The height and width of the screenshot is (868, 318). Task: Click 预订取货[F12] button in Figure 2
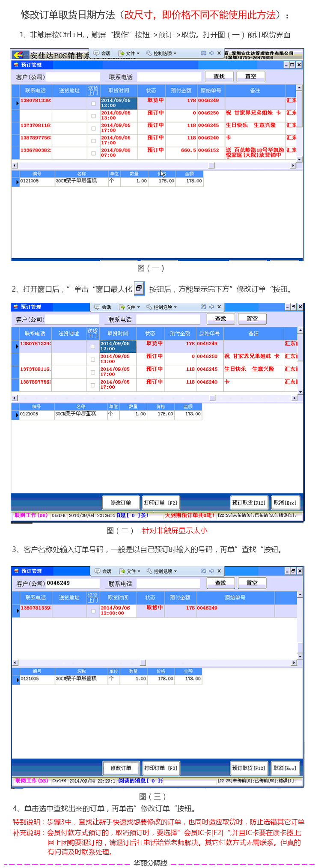(x=249, y=503)
